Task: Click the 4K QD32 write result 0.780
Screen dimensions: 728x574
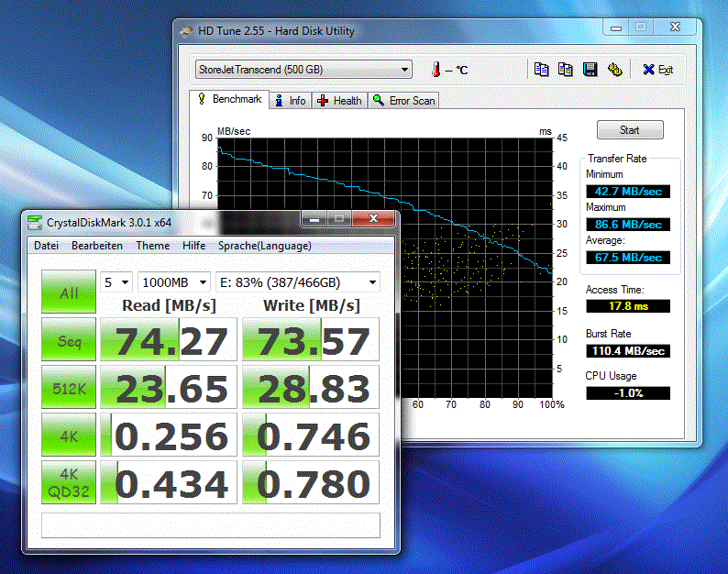Action: (x=311, y=482)
